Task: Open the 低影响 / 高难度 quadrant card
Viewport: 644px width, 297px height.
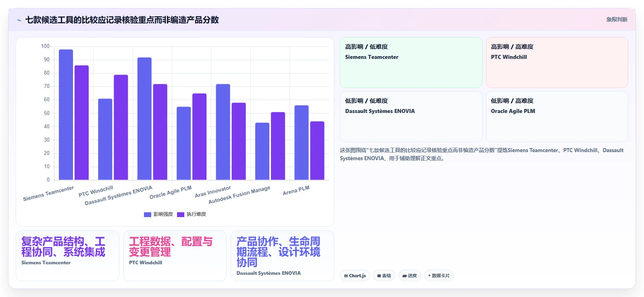Action: [557, 117]
